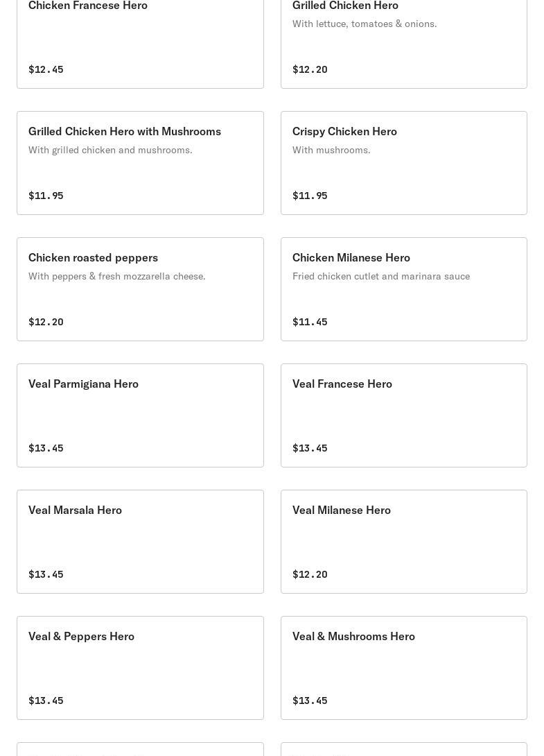Screen dimensions: 544x756
Task: Choose the Crispy Chicken Hero item
Action: [x=403, y=163]
